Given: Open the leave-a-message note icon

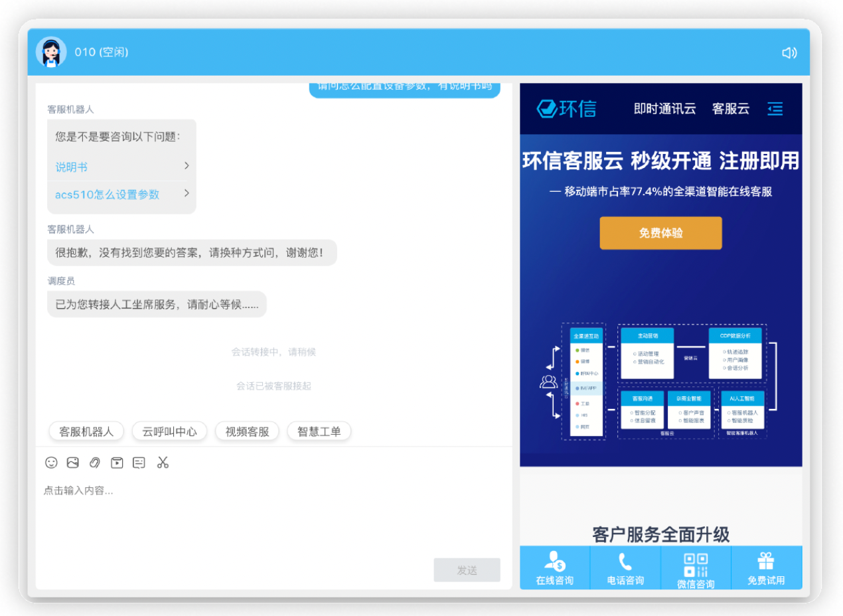Looking at the screenshot, I should [139, 463].
